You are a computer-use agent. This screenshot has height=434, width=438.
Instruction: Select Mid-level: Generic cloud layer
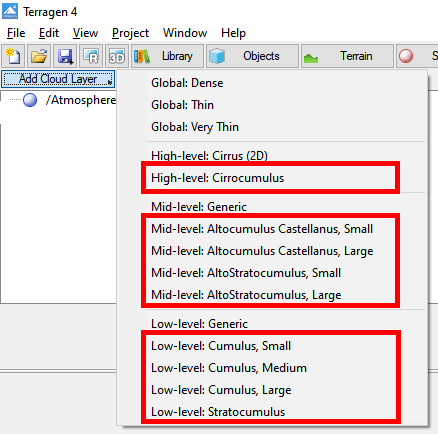pos(272,207)
